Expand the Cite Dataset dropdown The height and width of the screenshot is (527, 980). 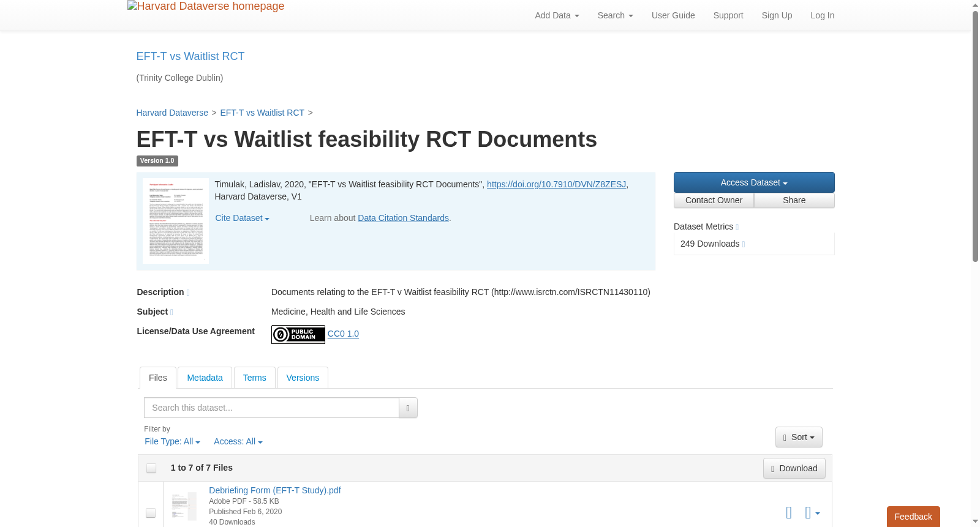[x=242, y=218]
